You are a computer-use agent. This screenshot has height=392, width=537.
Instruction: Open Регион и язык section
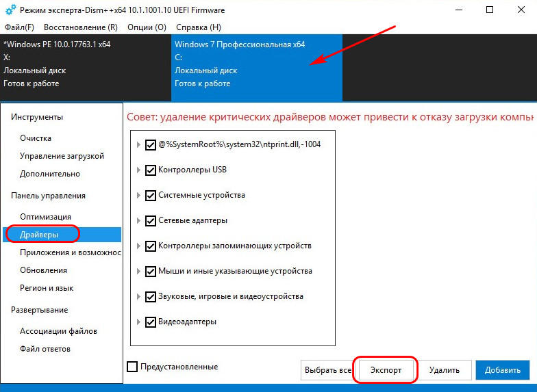tap(47, 288)
